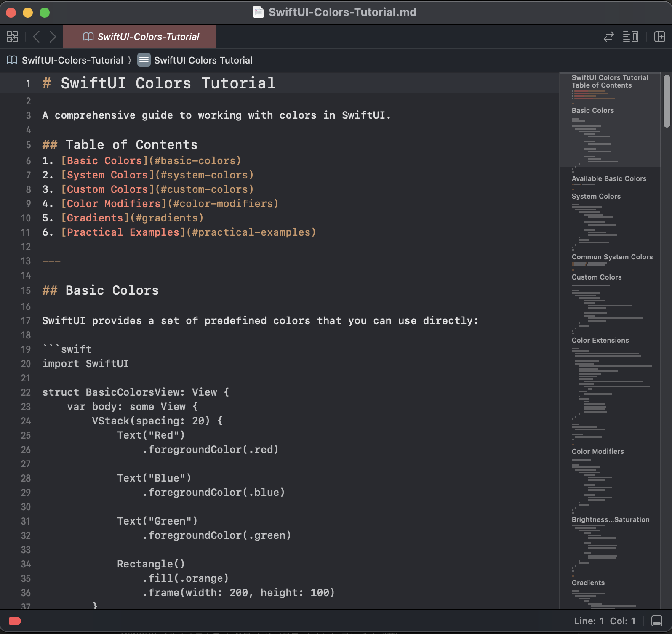672x634 pixels.
Task: Jump to Basic Colors in the minimap
Action: click(x=592, y=110)
